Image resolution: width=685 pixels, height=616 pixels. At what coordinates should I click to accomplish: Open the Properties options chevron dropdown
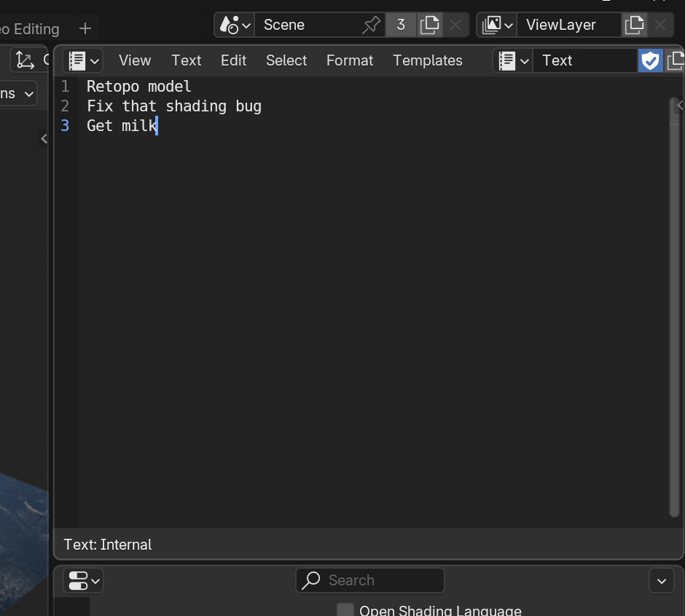click(x=662, y=580)
